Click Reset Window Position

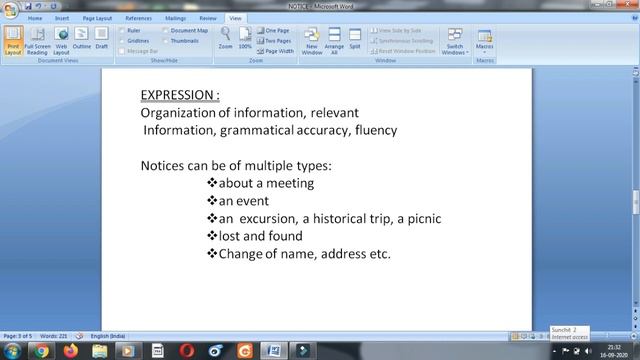(403, 51)
